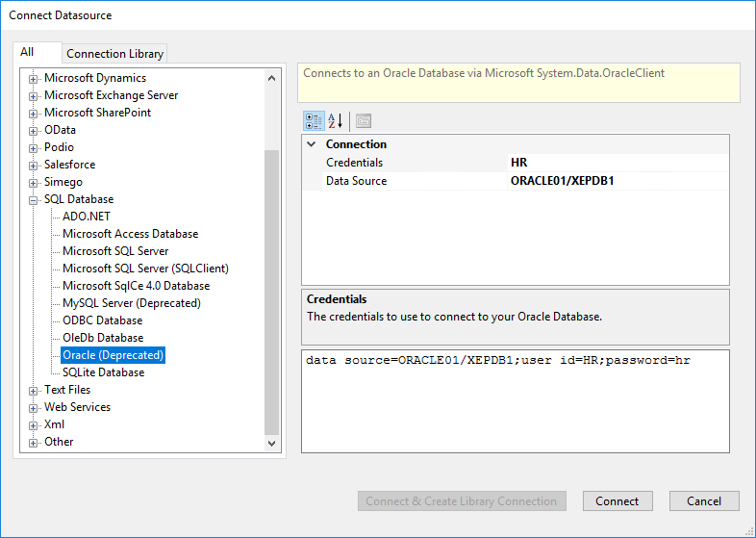Select ODBC Database provider
This screenshot has width=756, height=538.
click(102, 320)
